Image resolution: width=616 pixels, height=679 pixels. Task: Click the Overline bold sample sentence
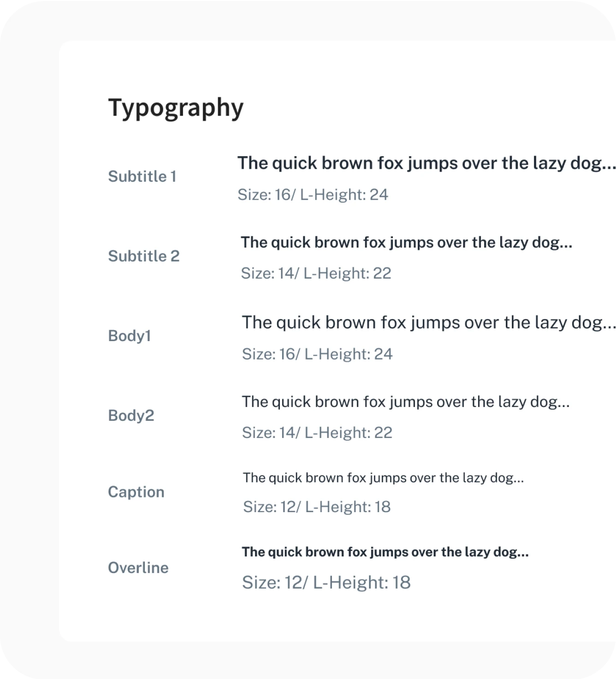coord(385,552)
